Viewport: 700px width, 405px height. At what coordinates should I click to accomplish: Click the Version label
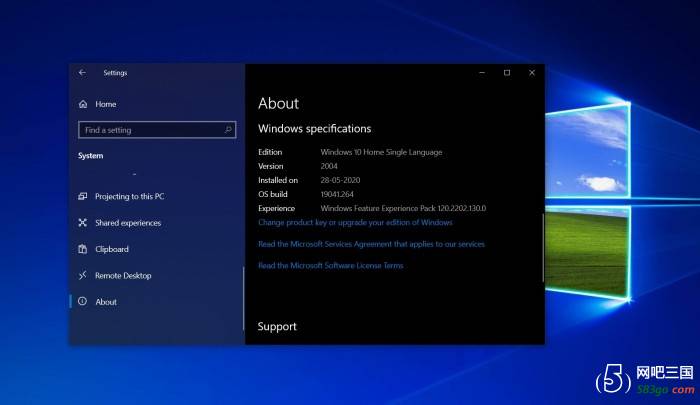click(271, 166)
